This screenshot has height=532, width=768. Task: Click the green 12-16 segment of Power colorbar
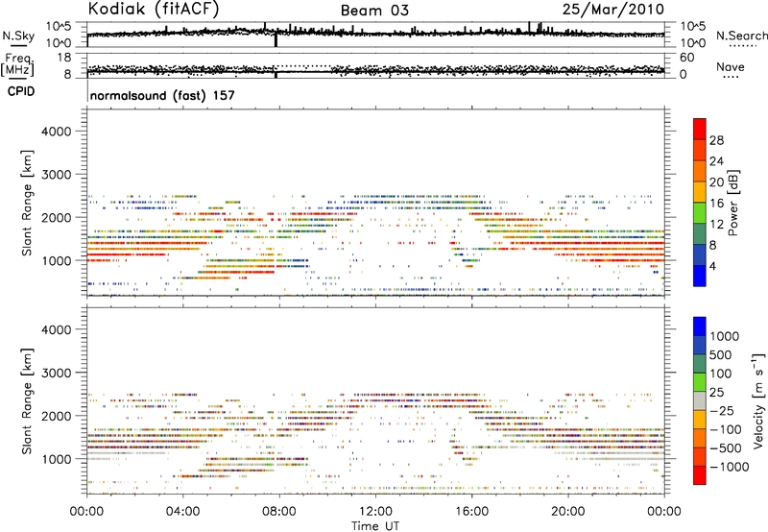[700, 213]
